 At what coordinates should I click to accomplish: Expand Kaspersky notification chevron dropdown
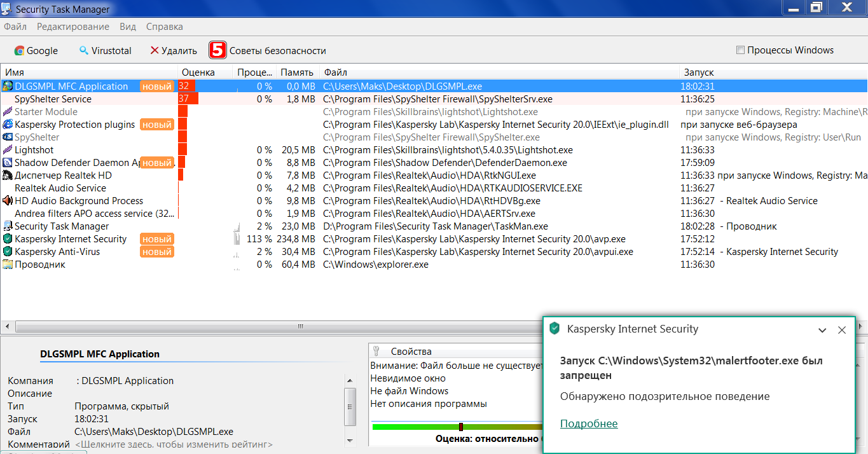(822, 330)
